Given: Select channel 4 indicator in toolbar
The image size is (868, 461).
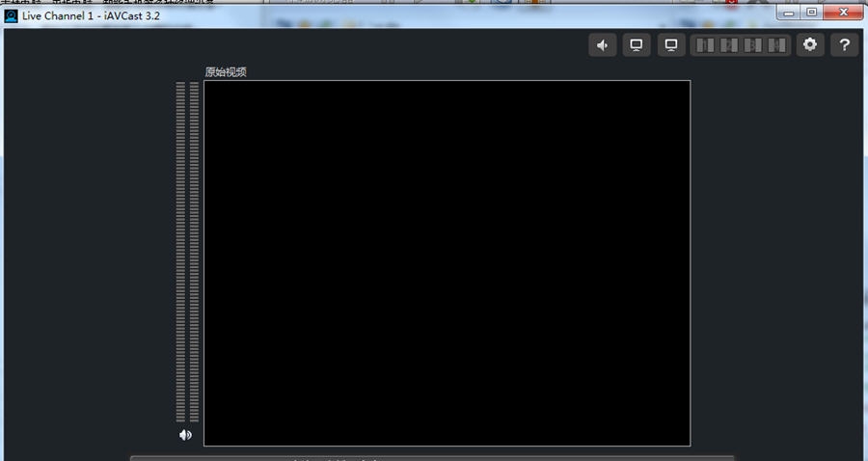Looking at the screenshot, I should point(776,44).
